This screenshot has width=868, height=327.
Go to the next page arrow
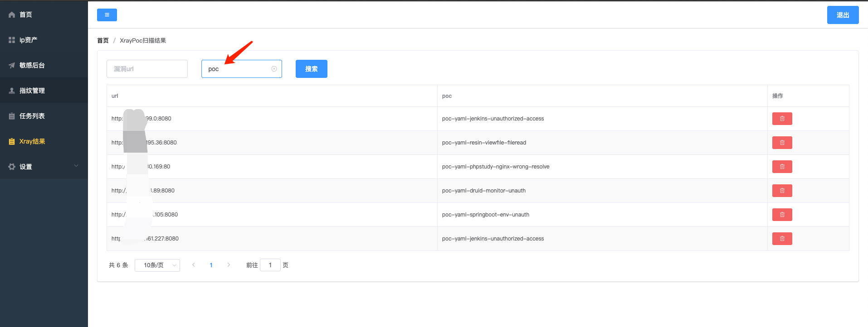(x=229, y=265)
